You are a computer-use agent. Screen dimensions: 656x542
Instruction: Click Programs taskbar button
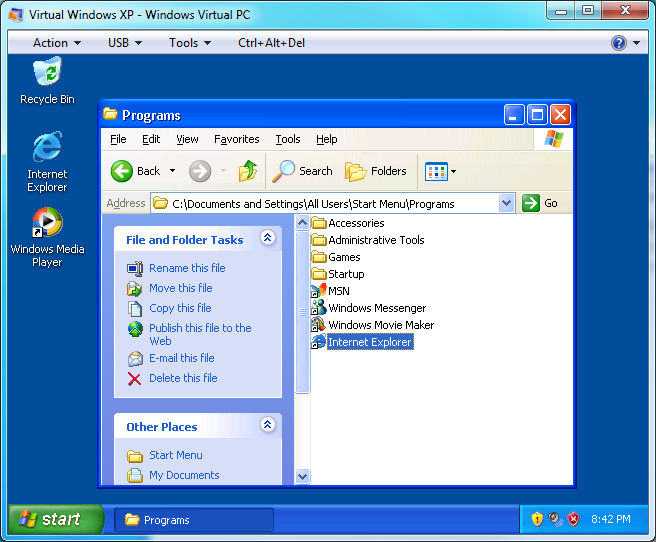click(194, 520)
